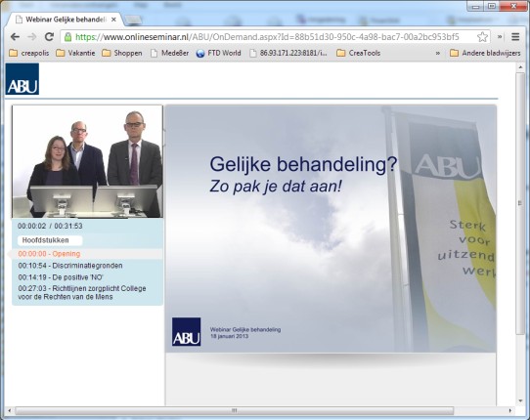530x420 pixels.
Task: Reload the page with the refresh icon
Action: [x=49, y=37]
